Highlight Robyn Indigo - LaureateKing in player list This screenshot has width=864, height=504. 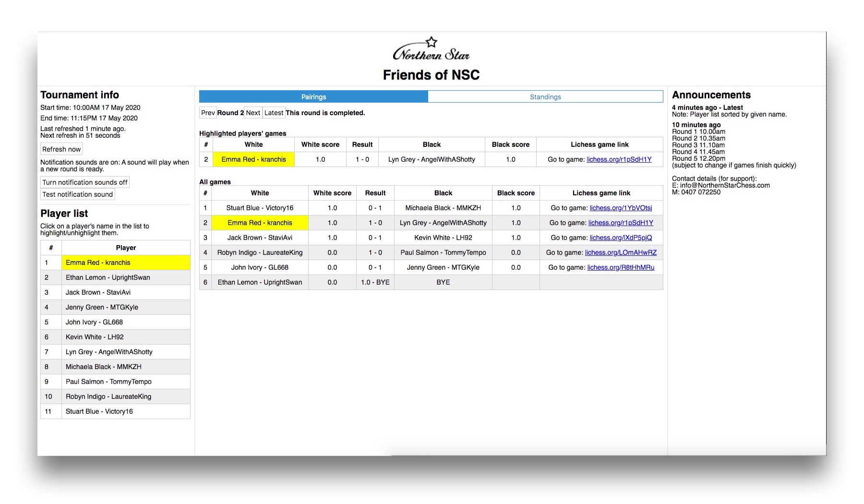tap(126, 396)
